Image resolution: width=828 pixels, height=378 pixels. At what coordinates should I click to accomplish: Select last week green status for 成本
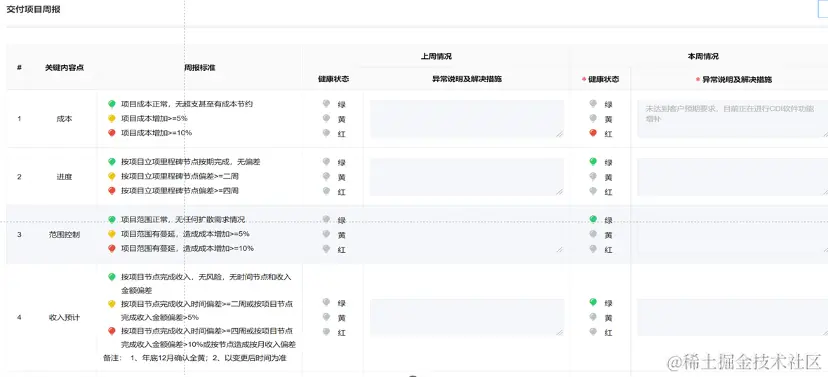[326, 104]
